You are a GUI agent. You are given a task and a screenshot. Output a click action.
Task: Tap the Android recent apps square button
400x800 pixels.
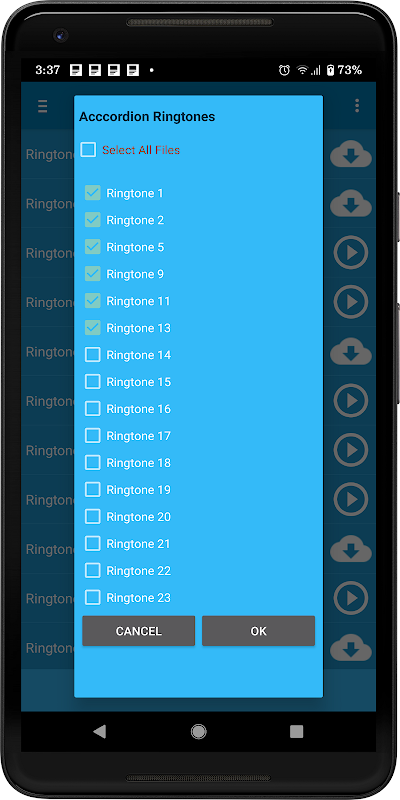click(296, 731)
